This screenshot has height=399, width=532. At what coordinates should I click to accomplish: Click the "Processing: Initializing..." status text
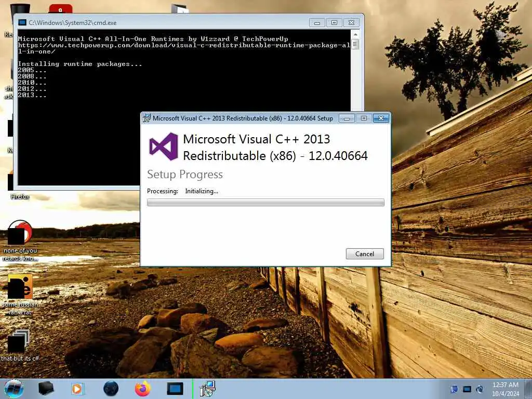[182, 191]
